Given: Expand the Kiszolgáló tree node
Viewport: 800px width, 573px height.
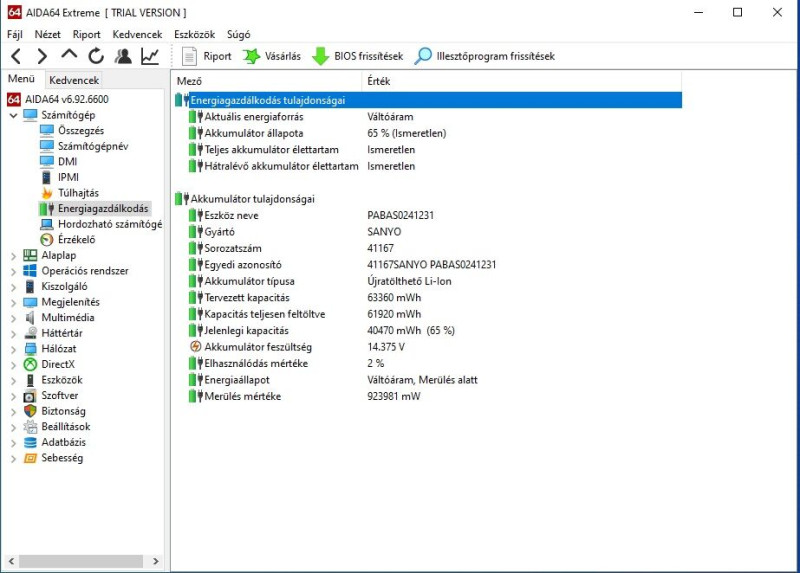Looking at the screenshot, I should pyautogui.click(x=13, y=287).
